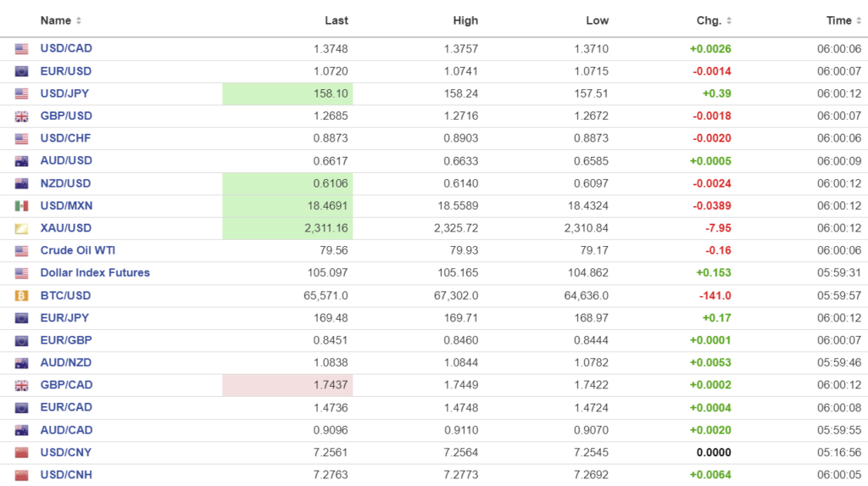Click the UK flag icon beside GBP/USD
868x486 pixels.
coord(22,116)
